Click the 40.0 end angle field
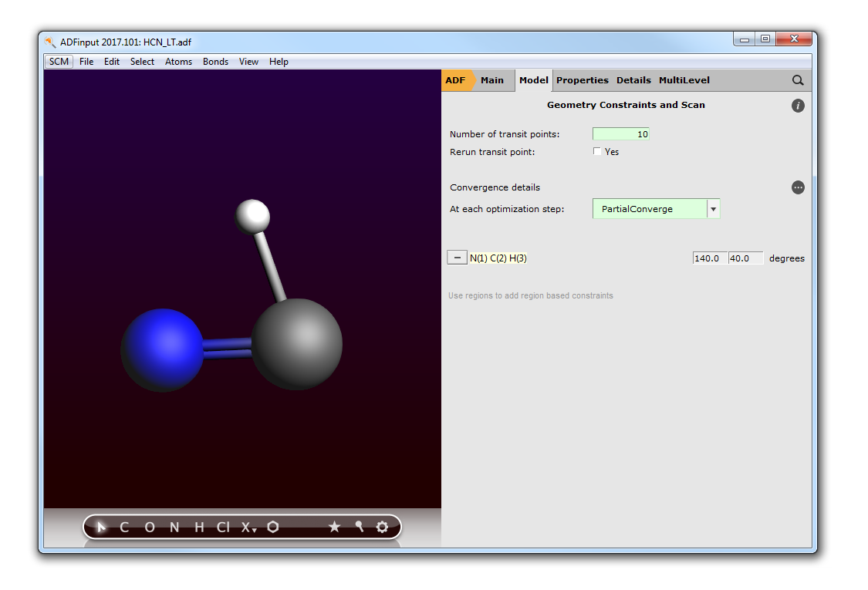 [745, 258]
